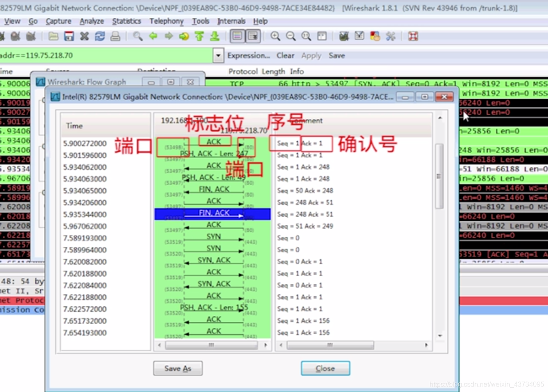Select the highlighted FIN, ACK flow row
Image resolution: width=548 pixels, height=392 pixels.
coord(212,214)
